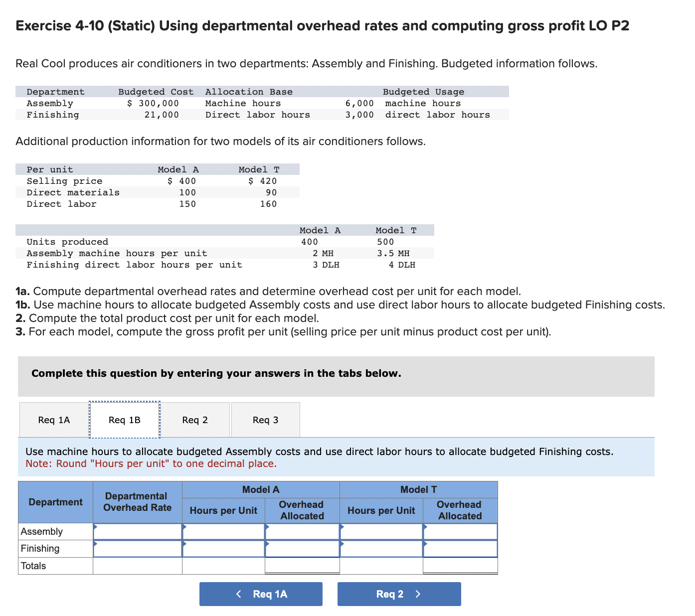Click the Req 2 navigation button
This screenshot has width=695, height=616.
tap(398, 594)
